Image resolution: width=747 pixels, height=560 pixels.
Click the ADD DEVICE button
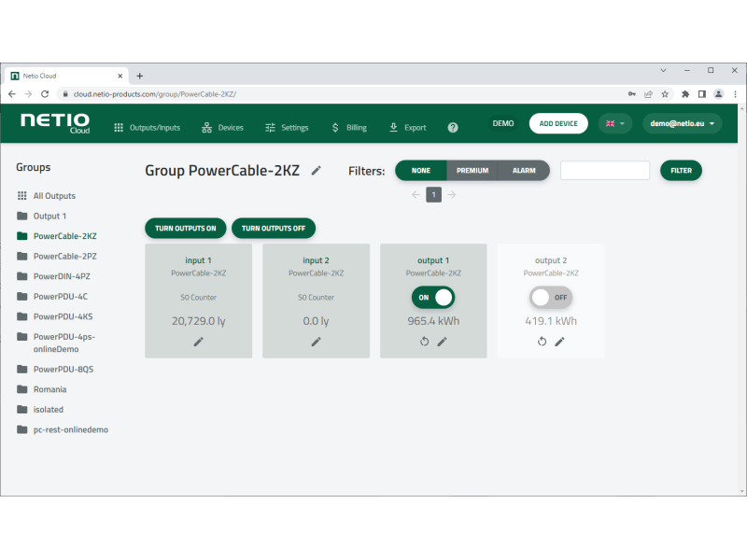(x=558, y=123)
